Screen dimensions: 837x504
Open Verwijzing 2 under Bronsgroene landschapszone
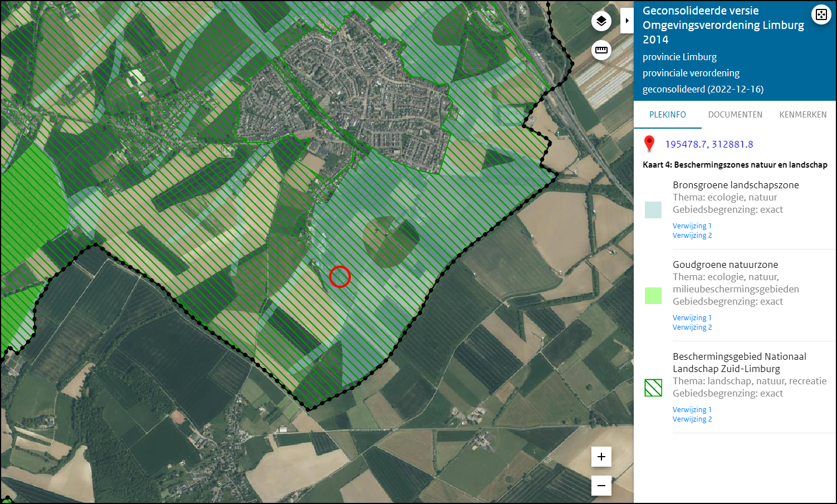click(x=692, y=235)
